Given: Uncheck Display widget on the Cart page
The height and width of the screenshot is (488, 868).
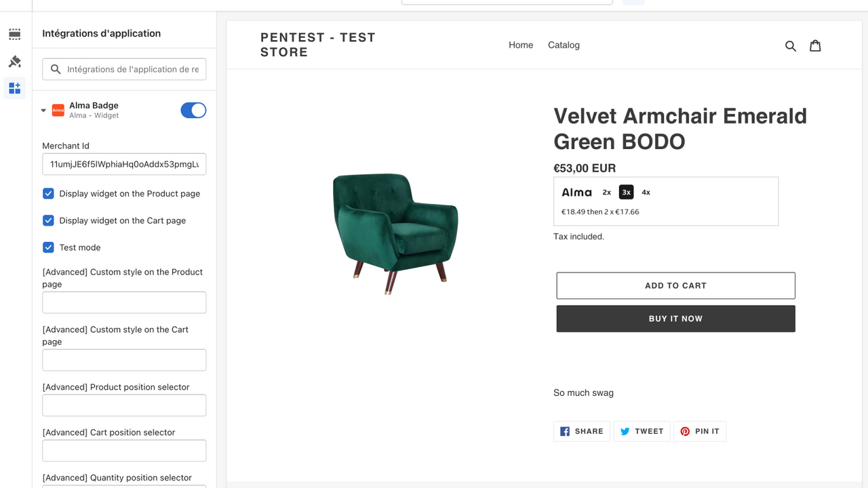Looking at the screenshot, I should click(x=48, y=220).
